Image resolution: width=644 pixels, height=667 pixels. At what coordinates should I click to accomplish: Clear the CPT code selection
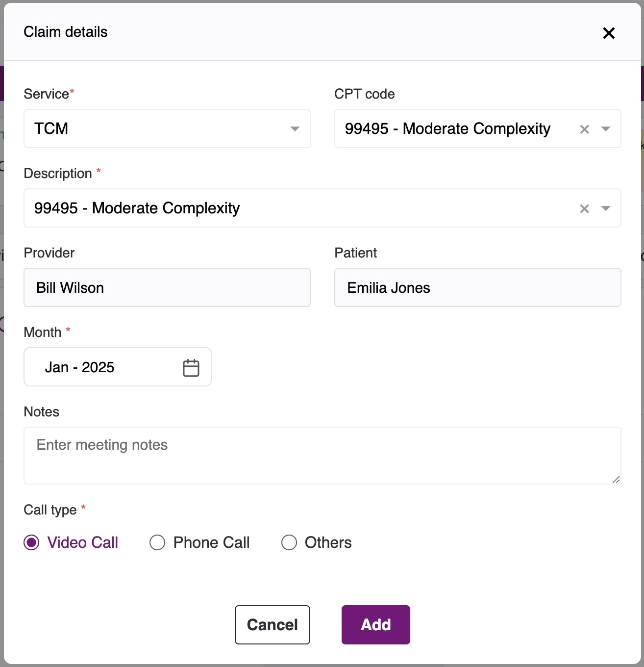pyautogui.click(x=584, y=129)
